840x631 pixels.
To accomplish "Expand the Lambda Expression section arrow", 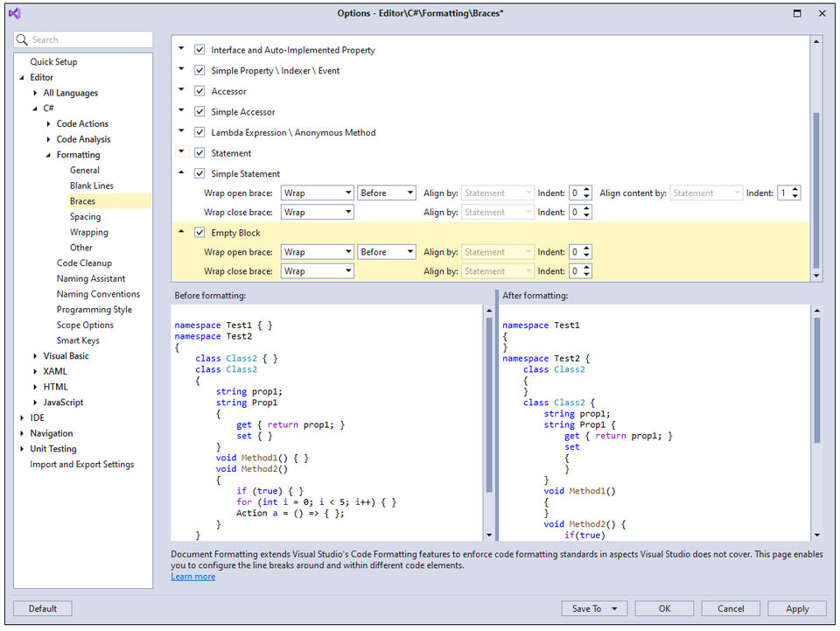I will point(182,132).
